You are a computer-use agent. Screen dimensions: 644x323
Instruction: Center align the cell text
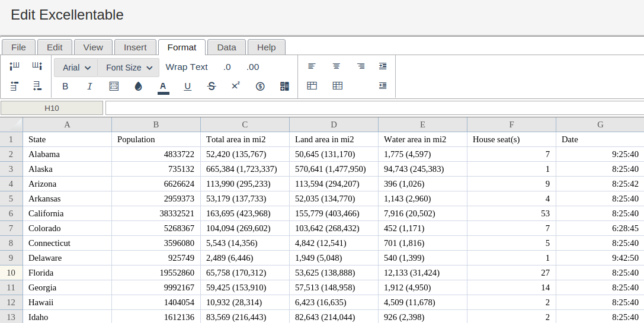point(337,66)
